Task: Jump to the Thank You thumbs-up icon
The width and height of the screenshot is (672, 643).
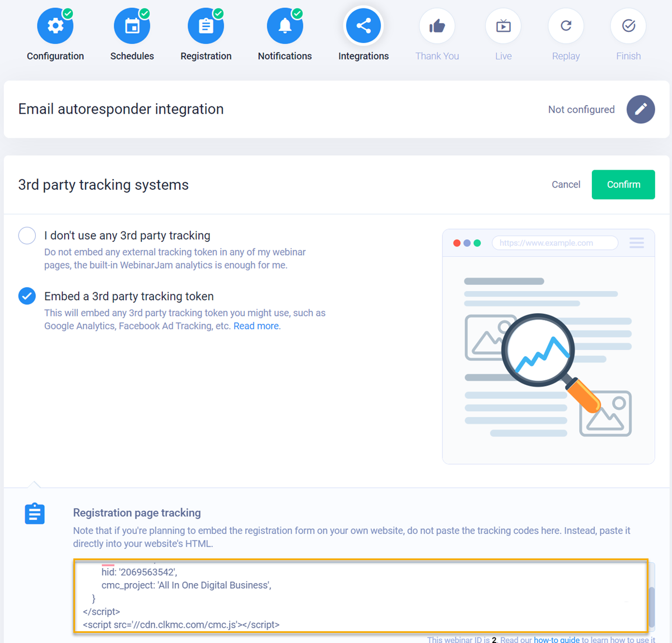Action: (437, 26)
